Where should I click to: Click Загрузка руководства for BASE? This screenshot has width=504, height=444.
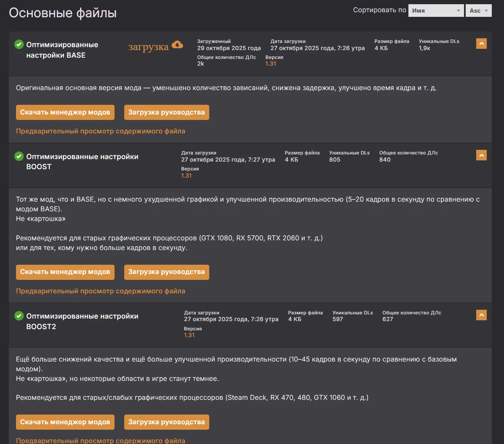(x=166, y=112)
